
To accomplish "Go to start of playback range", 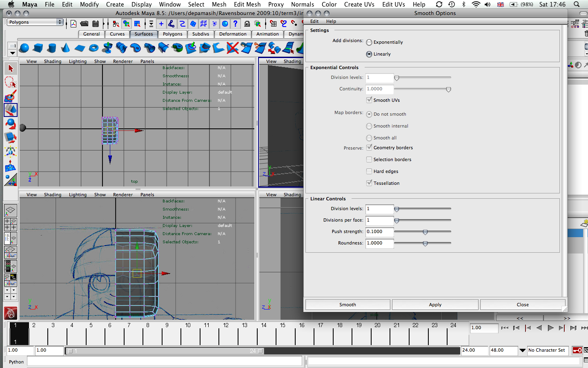I will (x=505, y=328).
